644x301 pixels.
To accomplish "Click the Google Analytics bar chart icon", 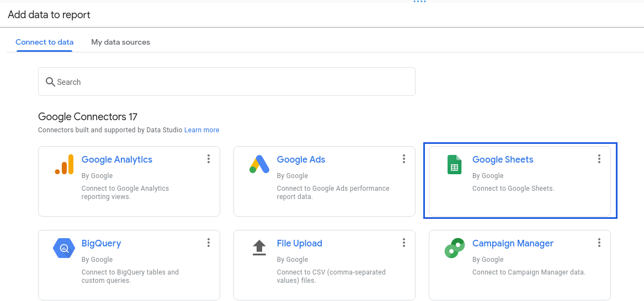I will [x=64, y=164].
